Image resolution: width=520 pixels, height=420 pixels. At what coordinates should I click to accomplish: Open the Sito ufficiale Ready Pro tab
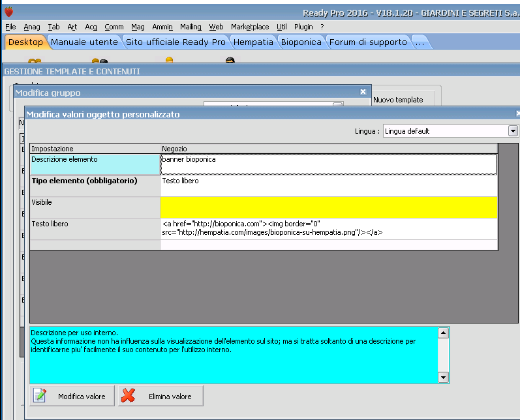176,42
